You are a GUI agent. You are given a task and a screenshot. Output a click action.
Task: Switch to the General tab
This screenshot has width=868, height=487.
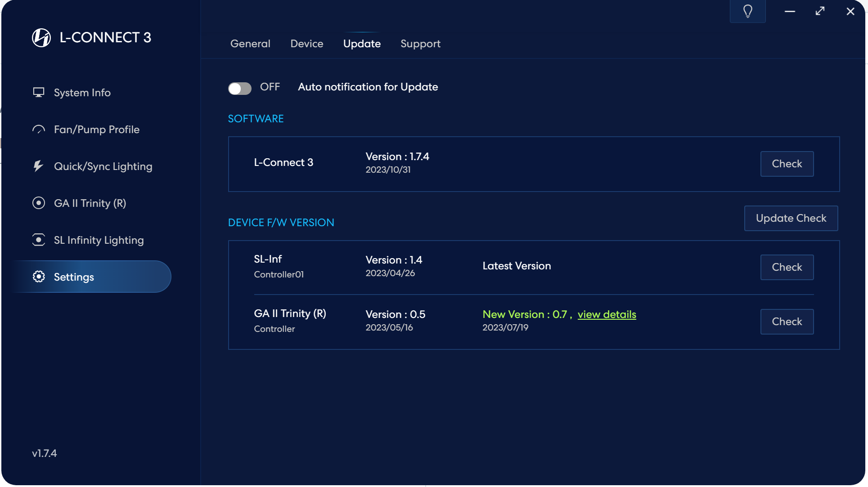pyautogui.click(x=250, y=44)
